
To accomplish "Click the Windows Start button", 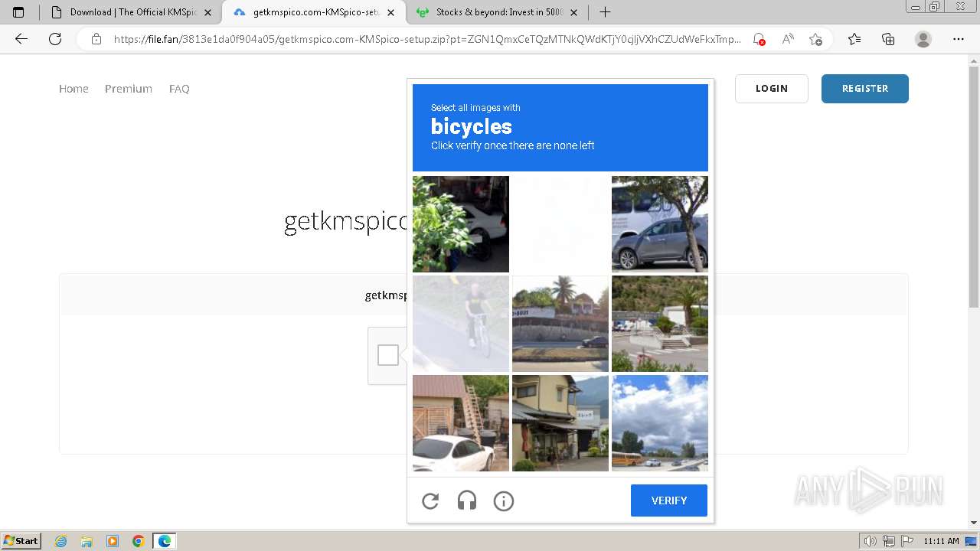I will 21,541.
